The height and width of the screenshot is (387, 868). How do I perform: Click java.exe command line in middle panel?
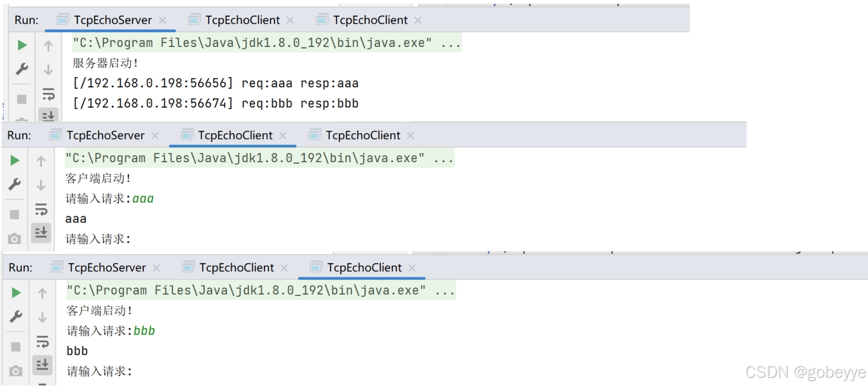259,158
